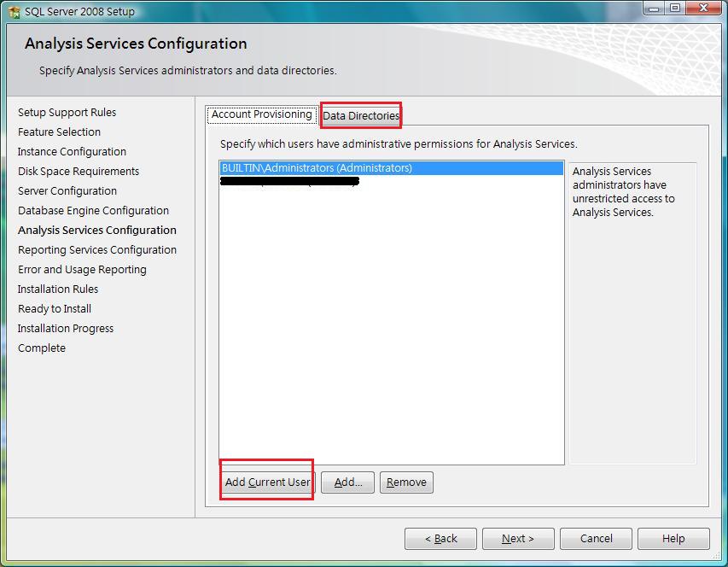This screenshot has width=728, height=567.
Task: Click the Server Configuration step
Action: [x=67, y=191]
